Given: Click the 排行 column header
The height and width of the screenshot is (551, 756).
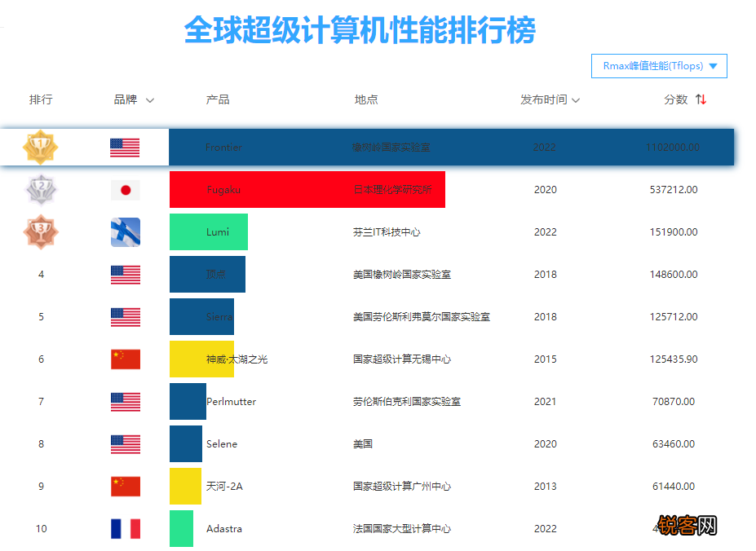Looking at the screenshot, I should [41, 99].
